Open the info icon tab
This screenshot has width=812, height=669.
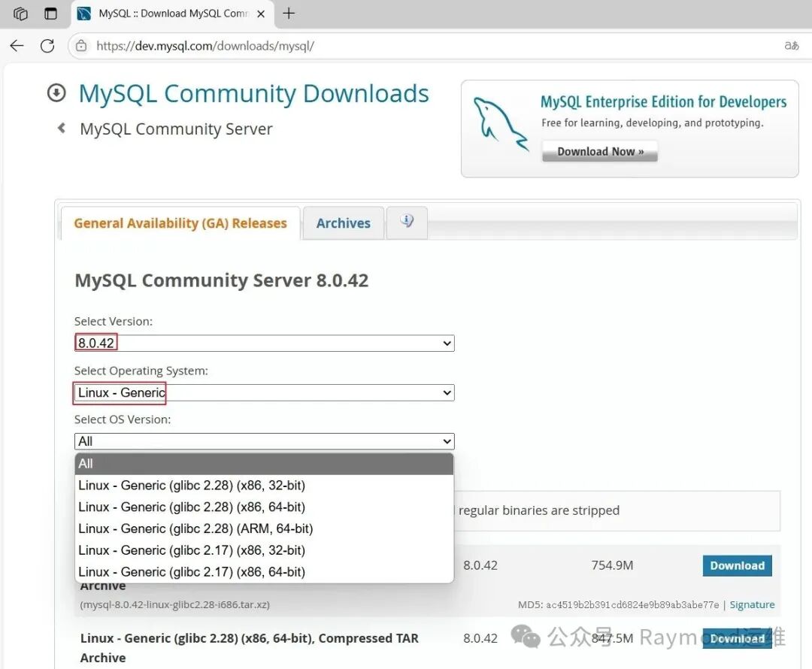[x=407, y=222]
